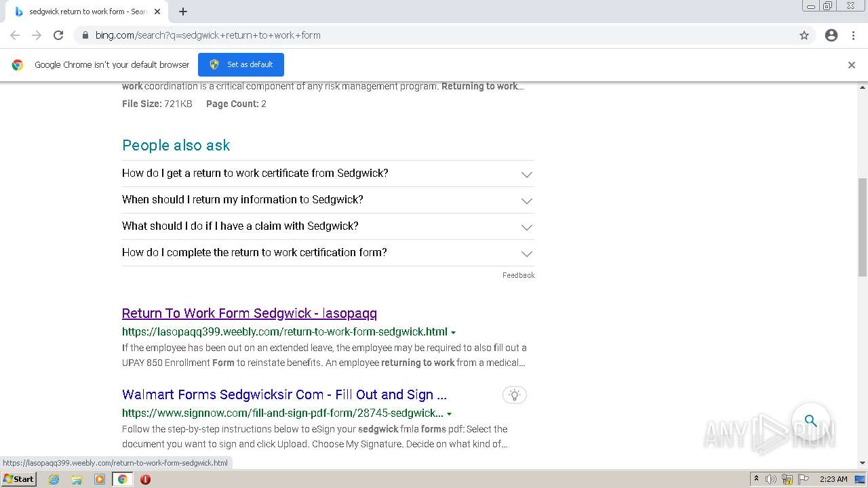Expand "How do I get a return to work certificate" question
Viewport: 868px width, 488px height.
click(x=328, y=174)
